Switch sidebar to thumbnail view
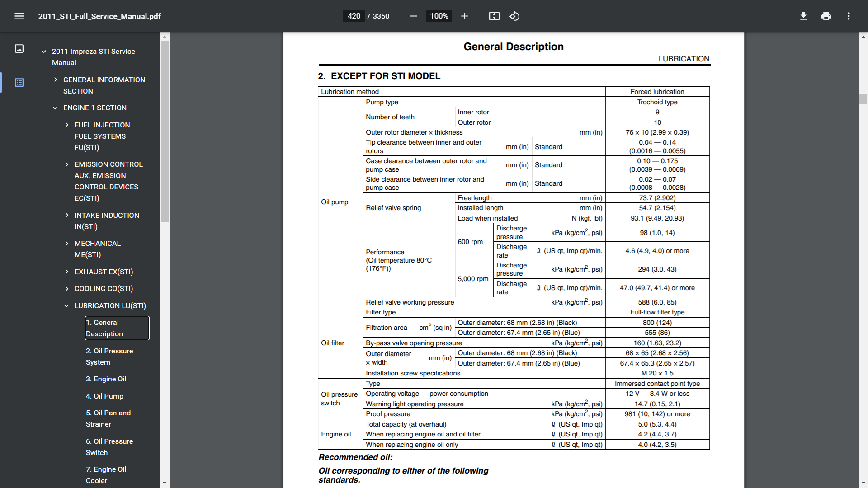The width and height of the screenshot is (868, 488). 19,49
